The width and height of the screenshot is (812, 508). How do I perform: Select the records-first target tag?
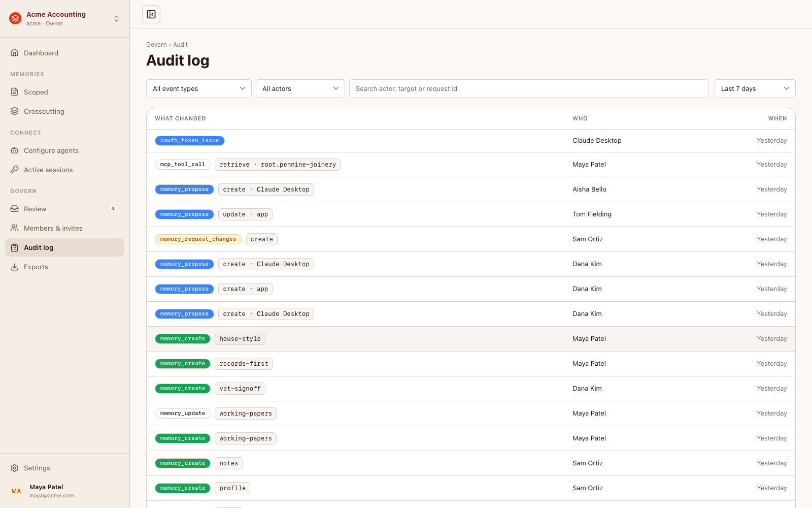(244, 364)
